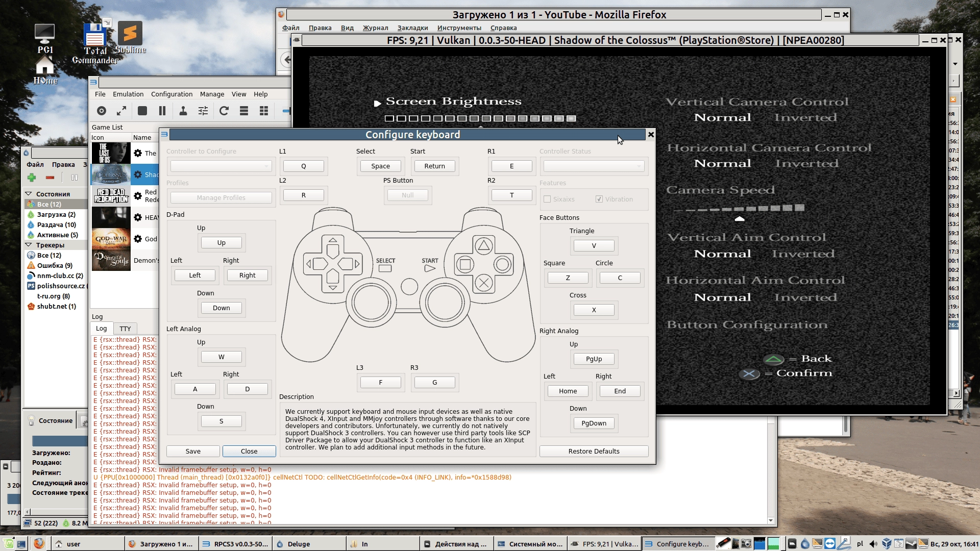Switch game list to list view icon
This screenshot has height=551, width=980.
[x=244, y=111]
